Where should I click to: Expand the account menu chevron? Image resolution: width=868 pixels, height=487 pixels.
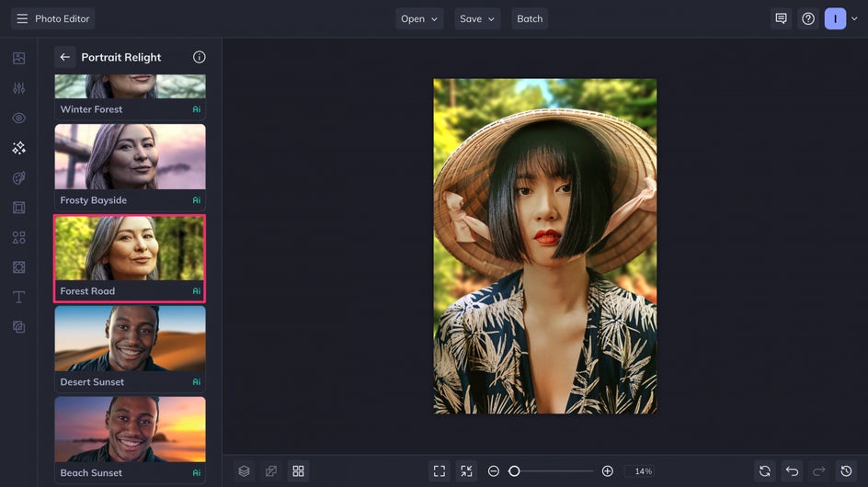coord(855,18)
